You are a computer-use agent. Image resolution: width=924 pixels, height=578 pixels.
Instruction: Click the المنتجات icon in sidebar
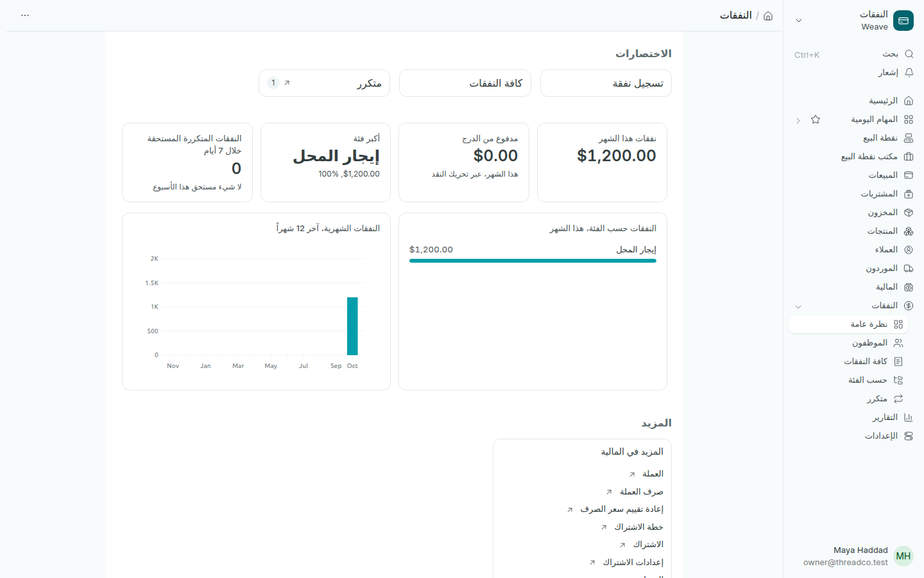click(x=909, y=231)
